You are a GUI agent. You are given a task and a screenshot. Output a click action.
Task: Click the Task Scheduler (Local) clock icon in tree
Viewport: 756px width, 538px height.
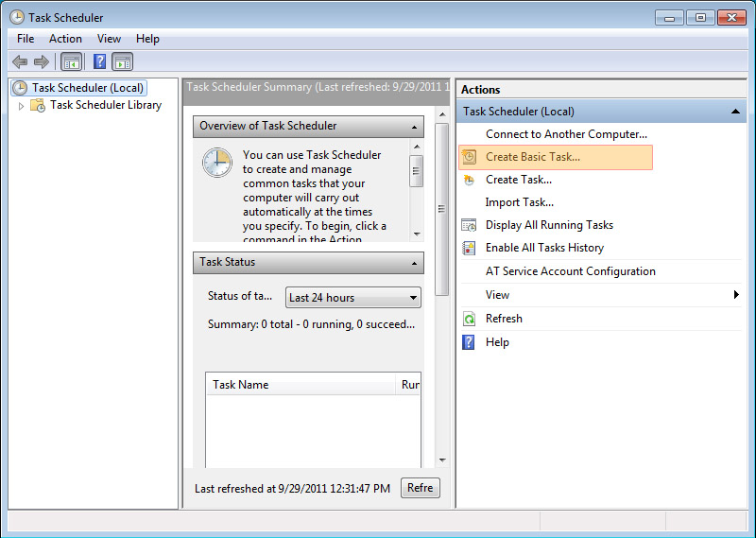(x=20, y=88)
